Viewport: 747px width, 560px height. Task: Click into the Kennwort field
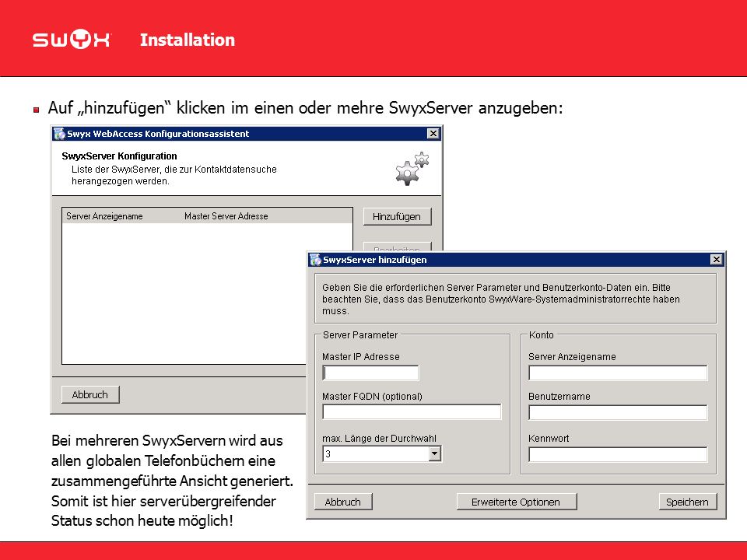click(618, 454)
